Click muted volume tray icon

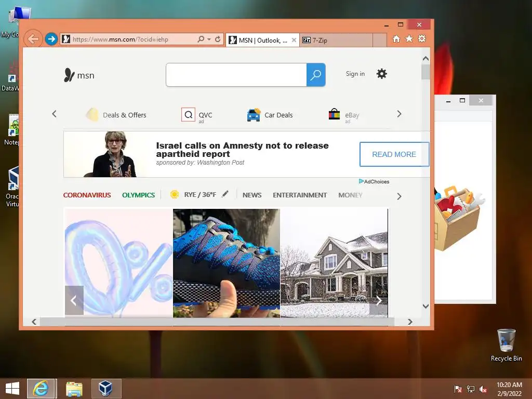[x=483, y=389]
